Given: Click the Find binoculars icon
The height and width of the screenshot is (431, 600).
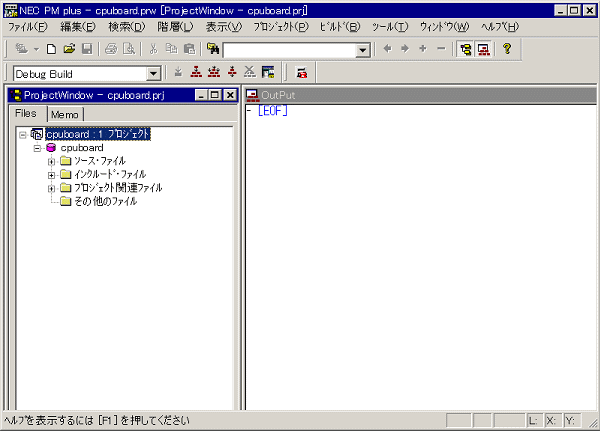Looking at the screenshot, I should pos(213,49).
